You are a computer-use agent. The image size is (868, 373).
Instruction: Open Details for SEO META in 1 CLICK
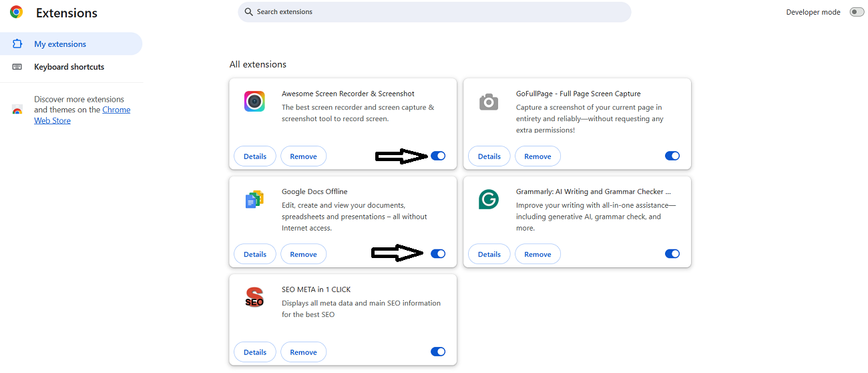coord(255,352)
